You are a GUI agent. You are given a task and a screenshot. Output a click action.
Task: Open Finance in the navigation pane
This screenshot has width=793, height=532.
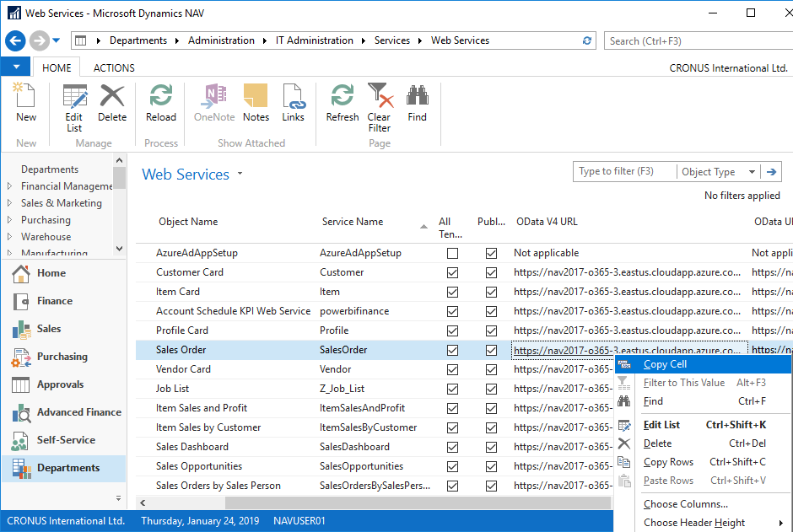coord(64,301)
